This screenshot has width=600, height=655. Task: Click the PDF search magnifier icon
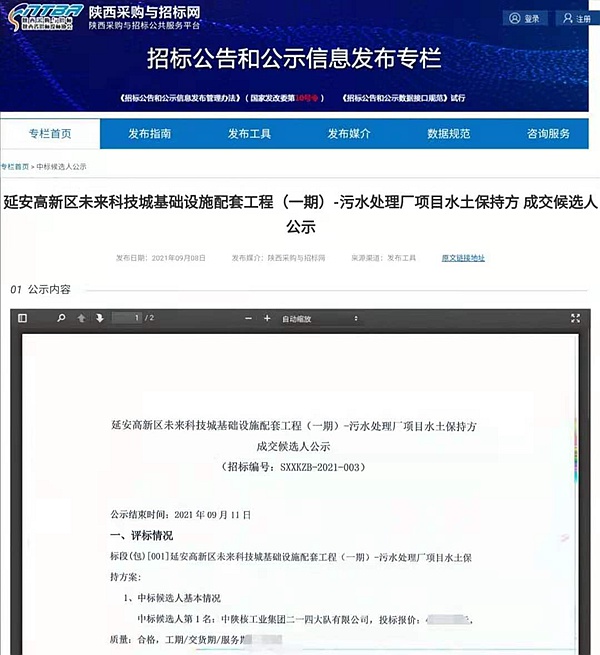point(61,318)
